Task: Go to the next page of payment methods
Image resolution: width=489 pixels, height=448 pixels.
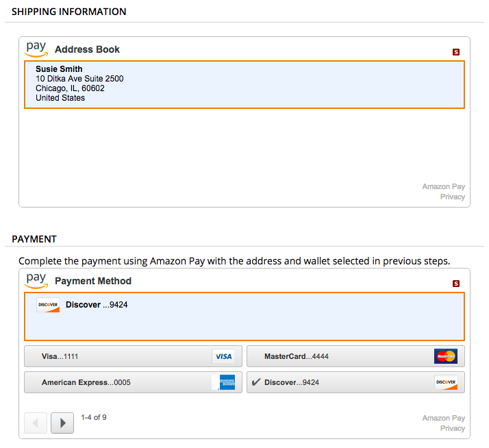Action: (x=62, y=423)
